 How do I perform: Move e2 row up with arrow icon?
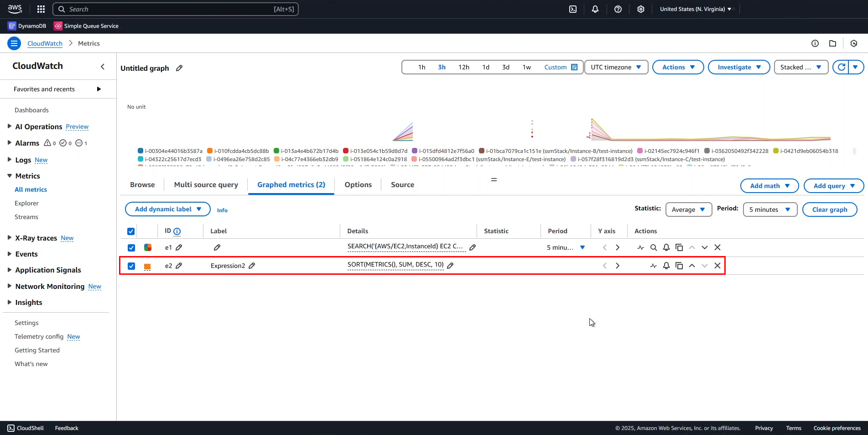coord(692,266)
